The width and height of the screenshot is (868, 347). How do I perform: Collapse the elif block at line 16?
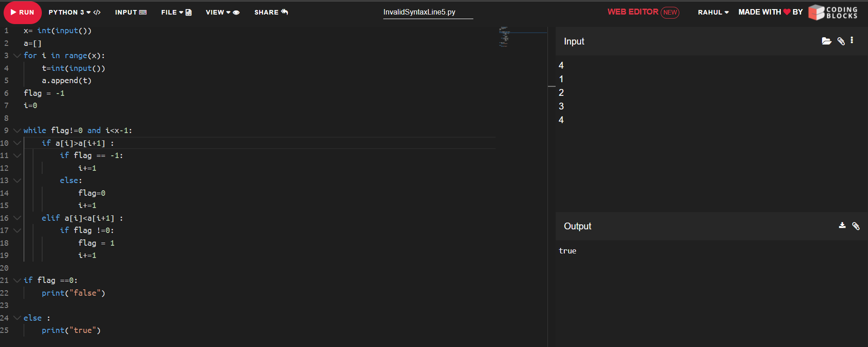(x=17, y=218)
